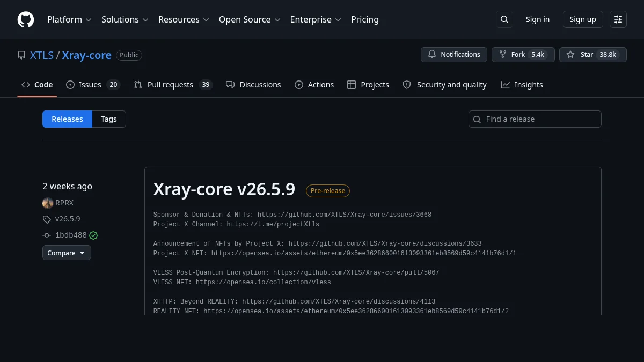Open the Xray-core v26.5.9 release title

pyautogui.click(x=224, y=189)
